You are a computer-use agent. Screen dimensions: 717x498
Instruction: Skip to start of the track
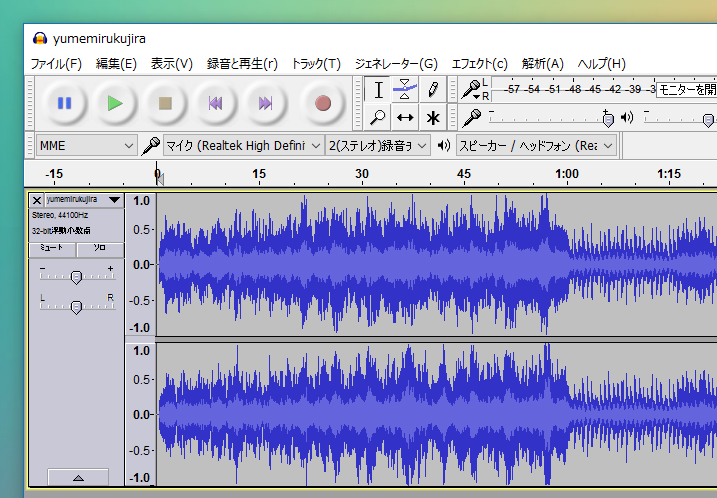[x=215, y=103]
